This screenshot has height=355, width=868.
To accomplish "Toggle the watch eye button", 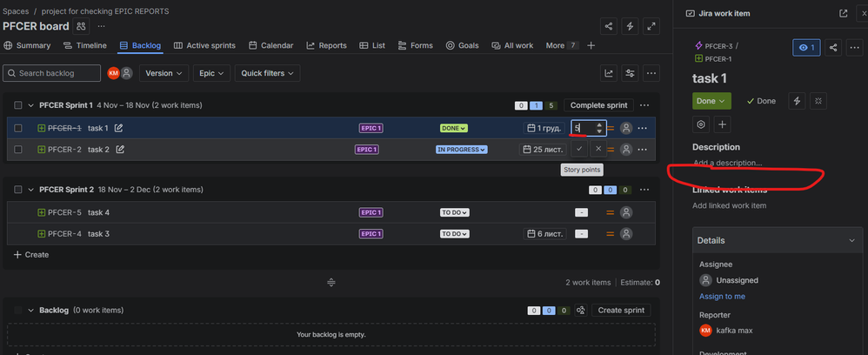I will [806, 48].
